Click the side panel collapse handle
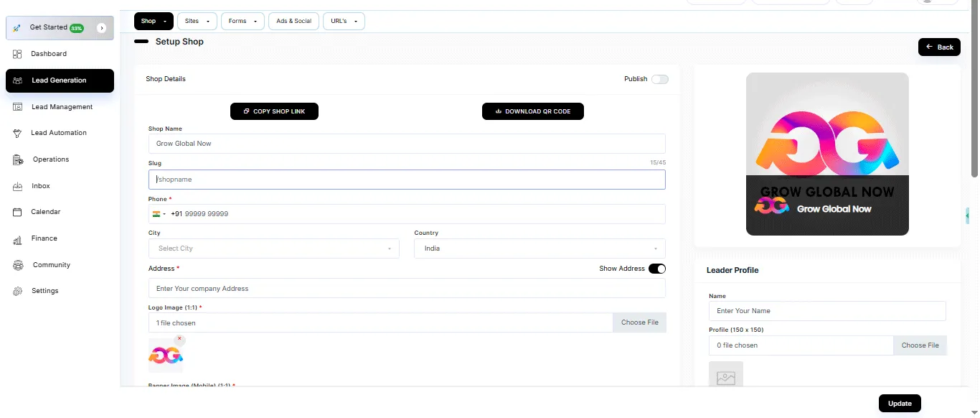 coord(967,215)
